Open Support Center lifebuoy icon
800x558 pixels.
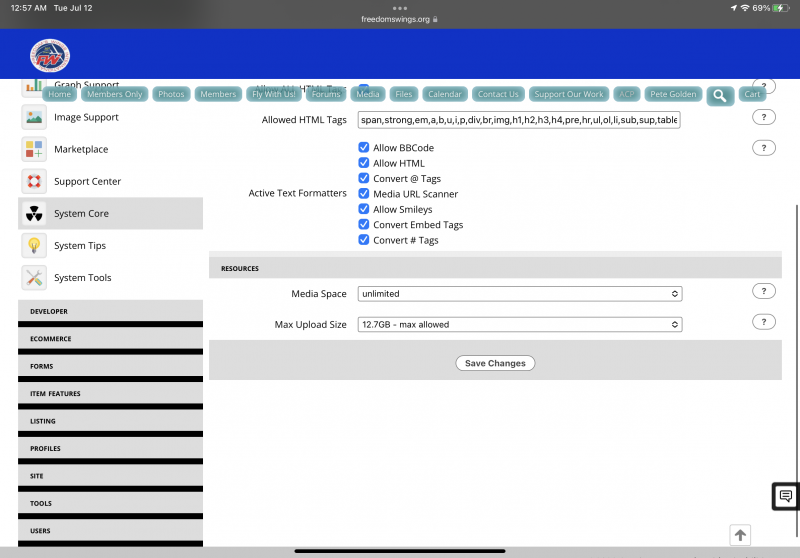(34, 182)
